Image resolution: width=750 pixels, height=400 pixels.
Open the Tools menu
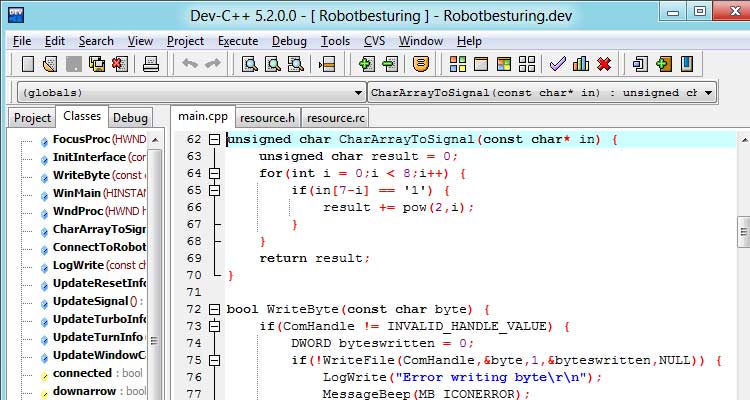[335, 41]
